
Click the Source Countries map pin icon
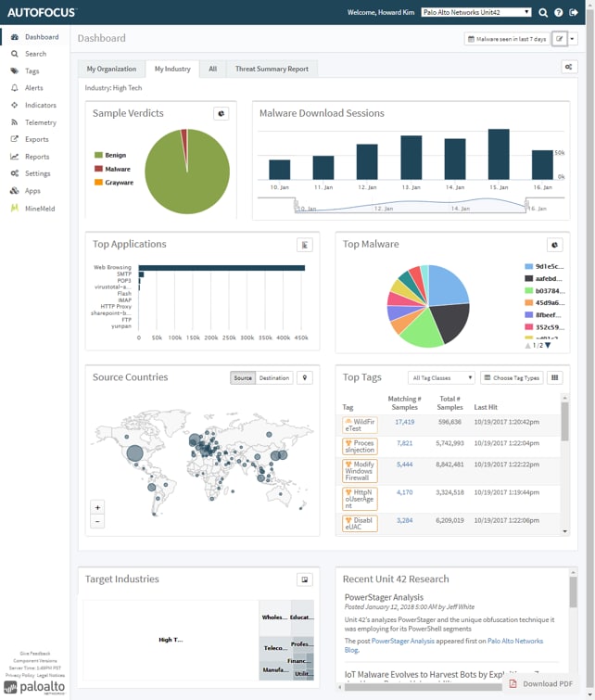click(x=305, y=377)
